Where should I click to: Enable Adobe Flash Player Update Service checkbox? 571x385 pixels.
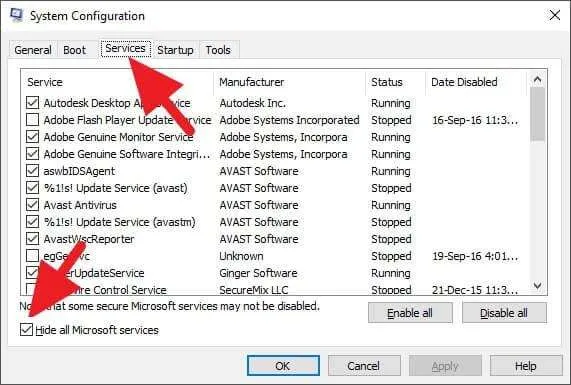click(x=32, y=120)
